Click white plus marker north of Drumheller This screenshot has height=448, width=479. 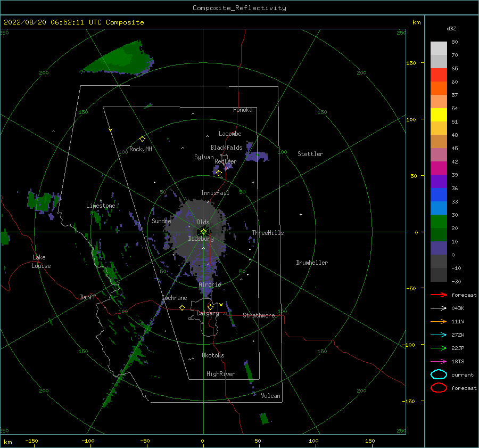click(x=301, y=214)
